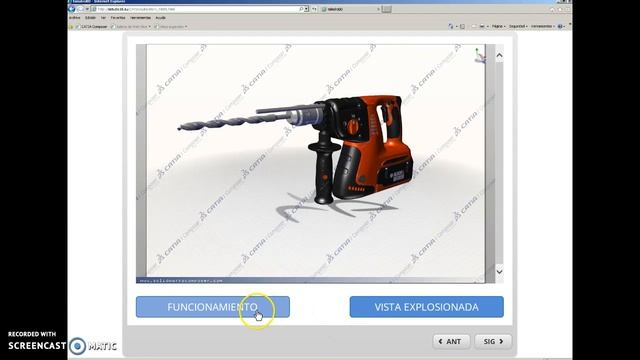640x360 pixels.
Task: Open the Herramientas menu in menu bar
Action: [140, 18]
